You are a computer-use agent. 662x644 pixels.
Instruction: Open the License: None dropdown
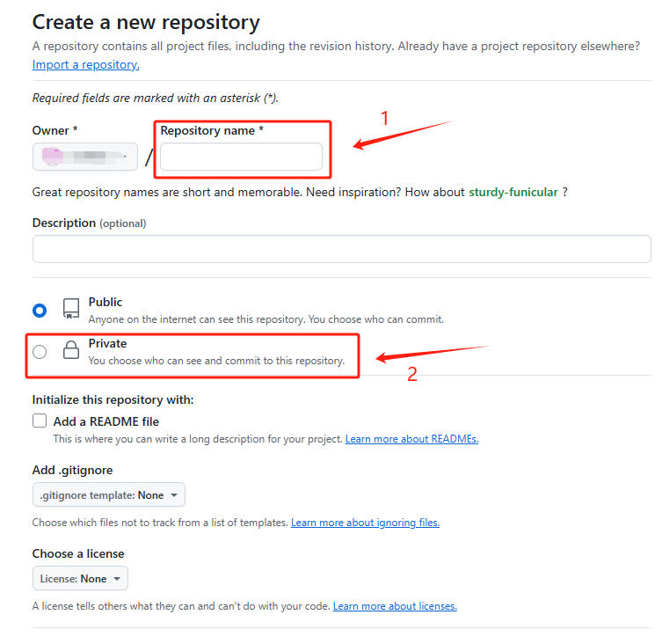tap(80, 579)
